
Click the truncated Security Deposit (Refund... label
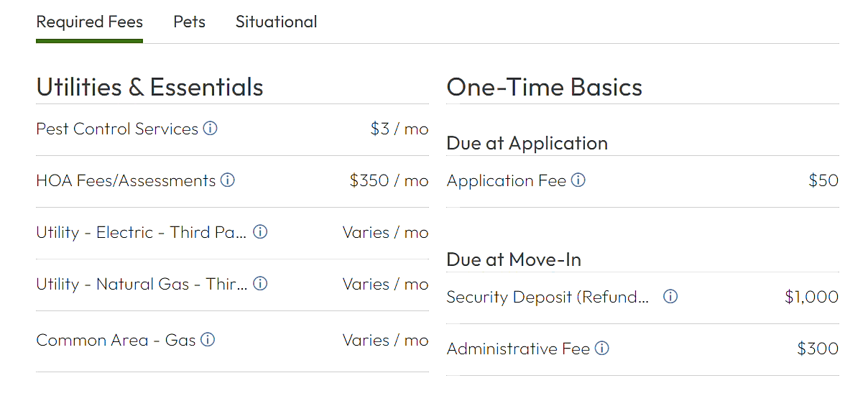pos(548,297)
